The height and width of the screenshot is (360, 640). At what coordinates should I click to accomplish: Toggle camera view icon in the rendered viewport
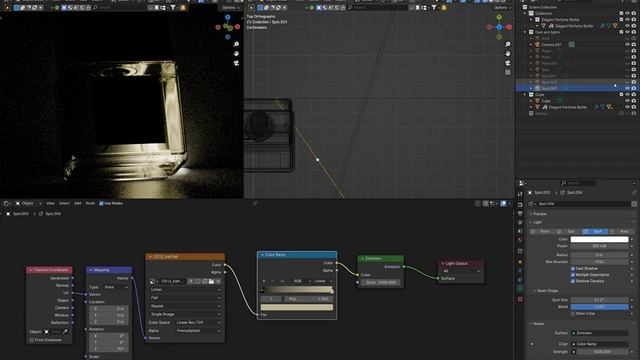coord(236,63)
